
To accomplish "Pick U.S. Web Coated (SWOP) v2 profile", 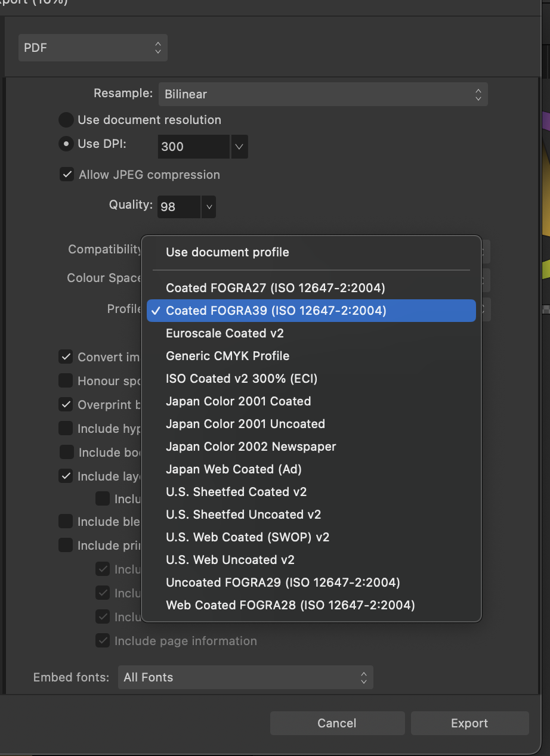I will (x=248, y=537).
